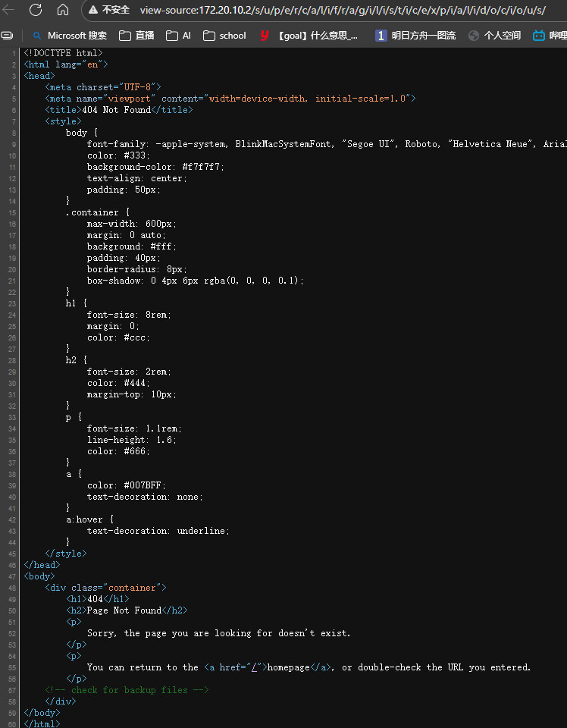Go to the browser home page icon
This screenshot has height=728, width=567.
pyautogui.click(x=63, y=10)
